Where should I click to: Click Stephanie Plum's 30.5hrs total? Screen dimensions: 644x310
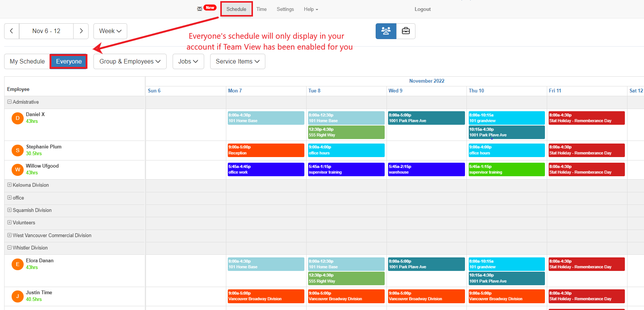(x=34, y=154)
